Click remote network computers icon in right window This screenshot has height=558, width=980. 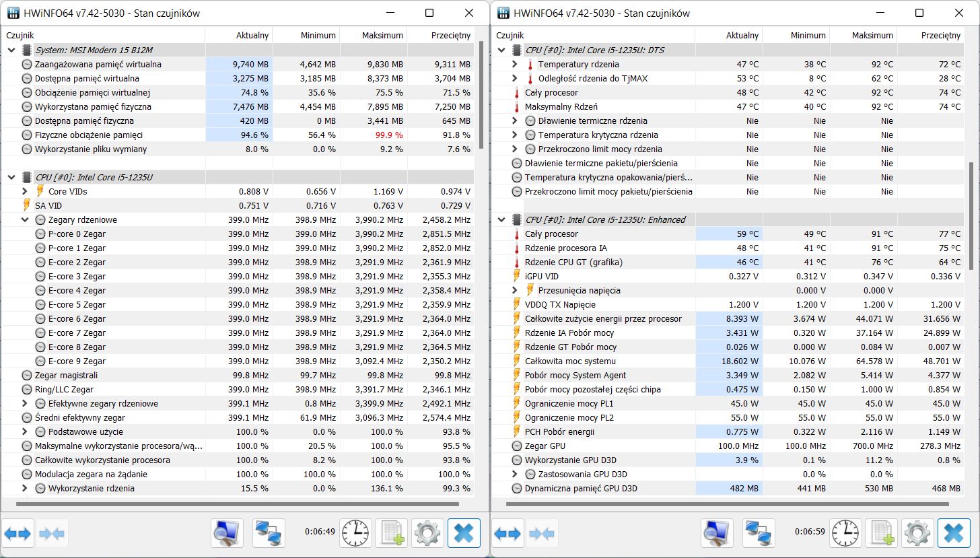[759, 534]
